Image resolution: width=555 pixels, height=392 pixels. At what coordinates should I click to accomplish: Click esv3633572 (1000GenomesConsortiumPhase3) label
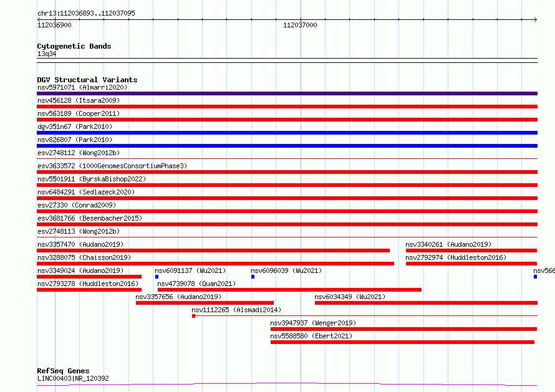tap(112, 166)
